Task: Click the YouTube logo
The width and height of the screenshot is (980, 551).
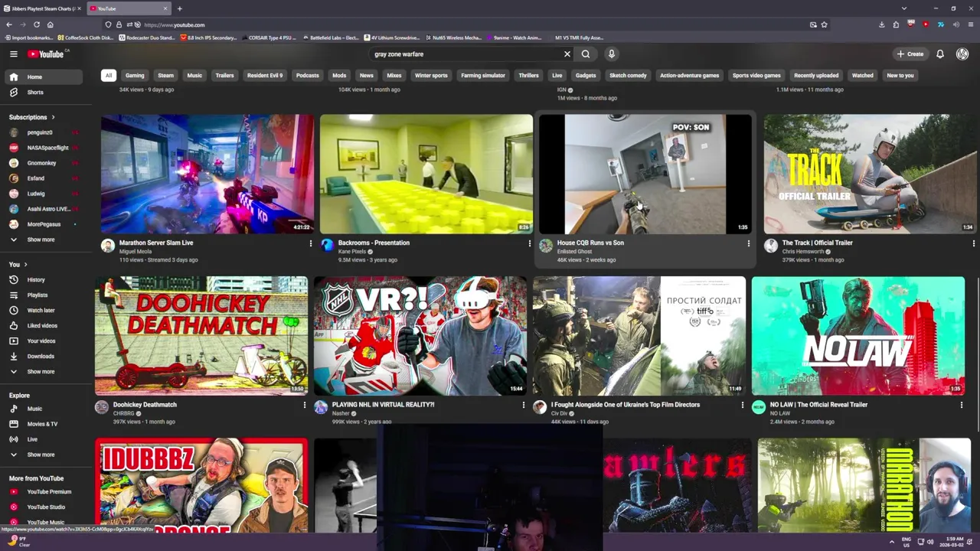Action: [x=47, y=54]
